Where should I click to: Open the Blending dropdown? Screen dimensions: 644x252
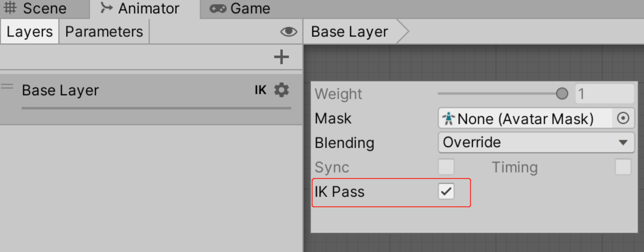click(536, 142)
